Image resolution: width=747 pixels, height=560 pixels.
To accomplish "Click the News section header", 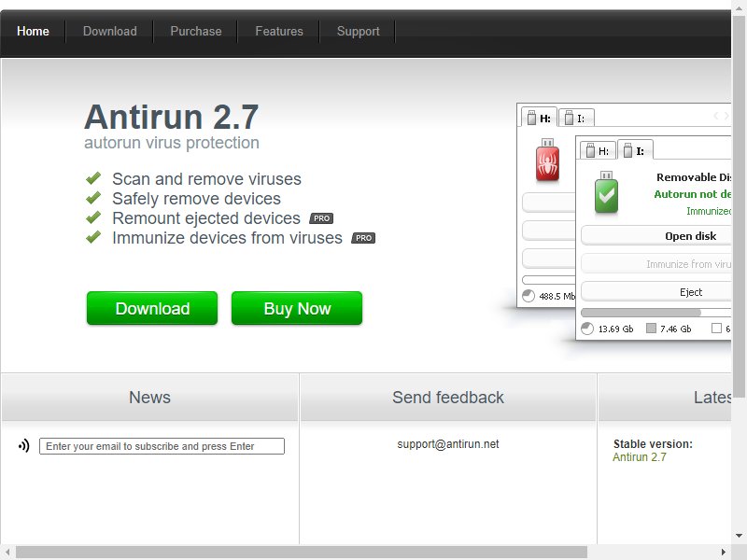I will pos(149,398).
